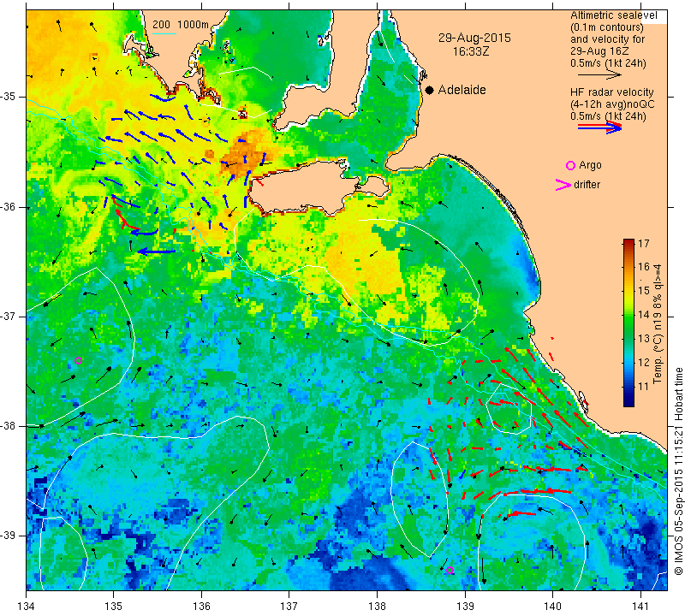Click '0.5m/s (1kt 24h)' under HF radar legend
This screenshot has width=685, height=616.
[608, 116]
